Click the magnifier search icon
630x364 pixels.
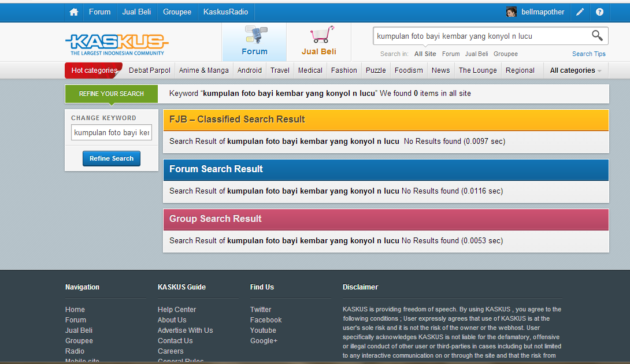click(597, 36)
